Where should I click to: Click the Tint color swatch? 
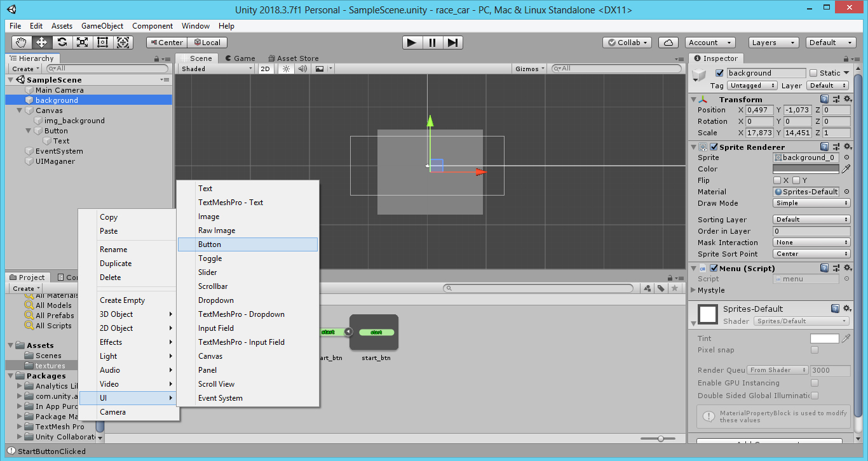(825, 338)
